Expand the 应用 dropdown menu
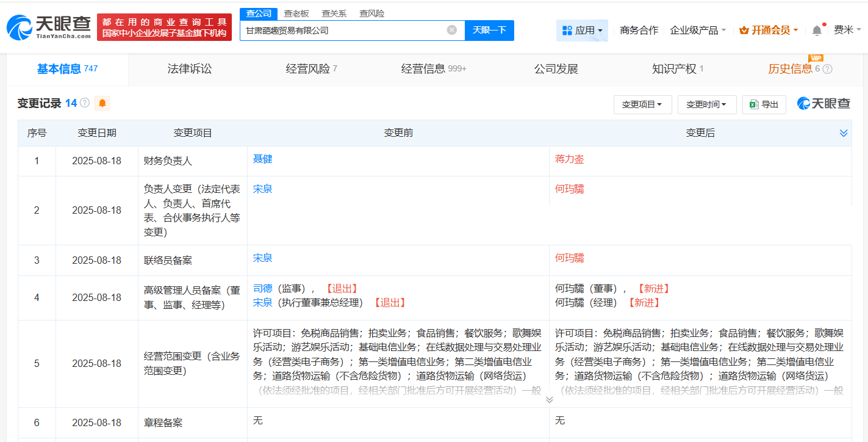This screenshot has width=868, height=442. tap(582, 30)
